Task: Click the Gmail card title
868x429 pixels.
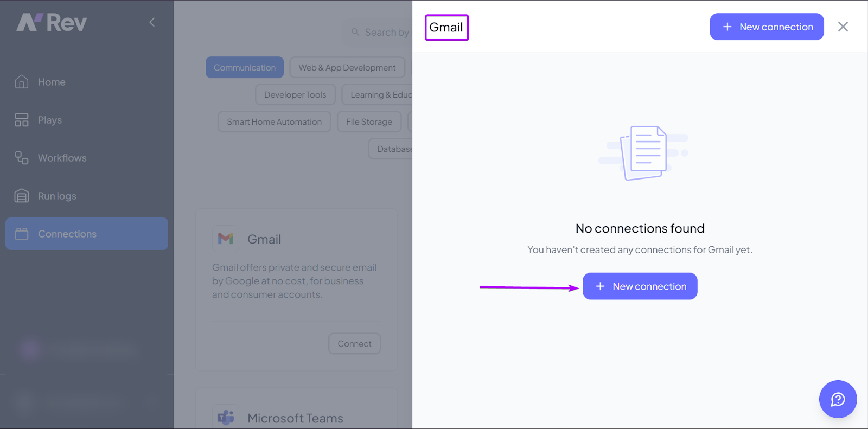Action: pyautogui.click(x=264, y=239)
